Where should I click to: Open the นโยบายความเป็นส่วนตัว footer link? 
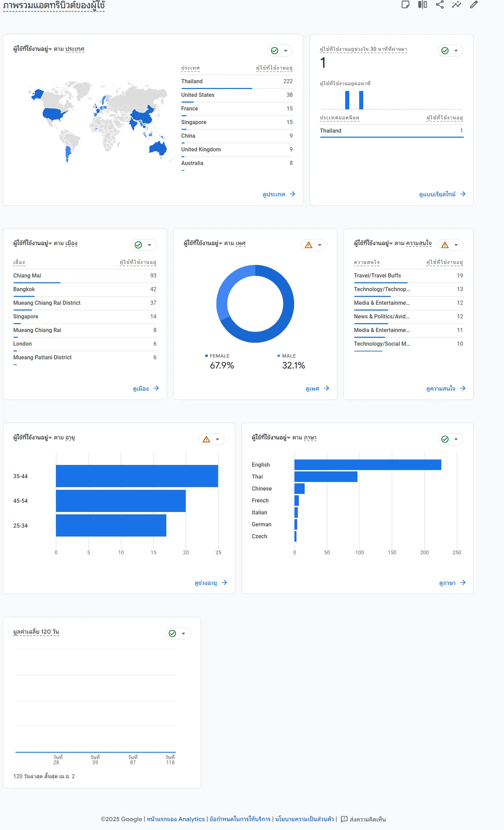pos(305,819)
